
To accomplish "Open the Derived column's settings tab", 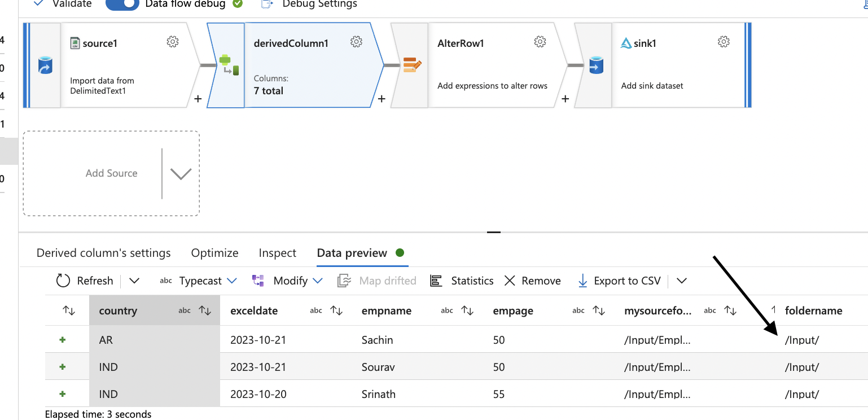I will (x=103, y=253).
